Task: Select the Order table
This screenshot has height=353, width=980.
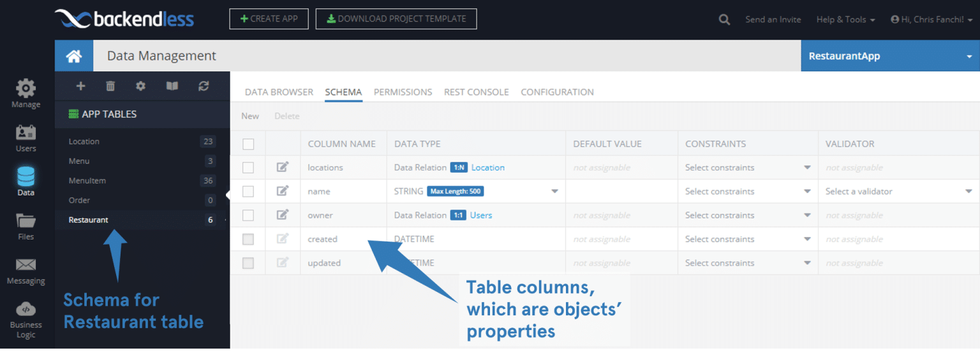Action: [142, 200]
